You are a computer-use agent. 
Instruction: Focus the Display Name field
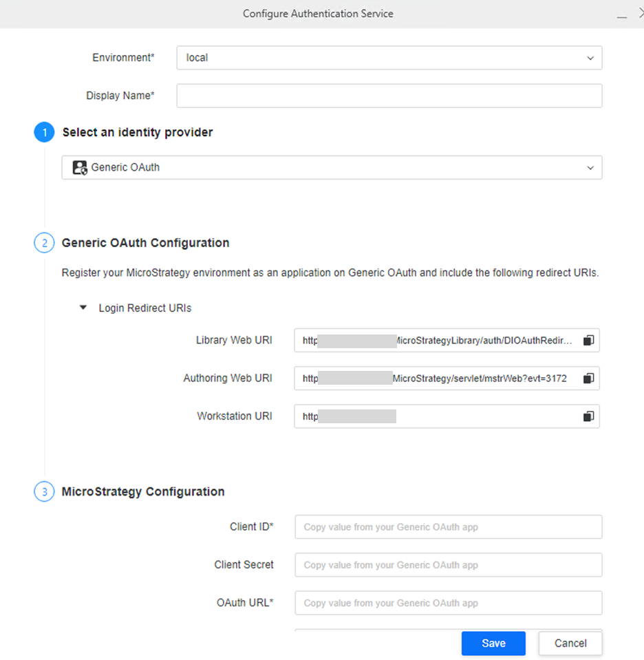tap(389, 96)
